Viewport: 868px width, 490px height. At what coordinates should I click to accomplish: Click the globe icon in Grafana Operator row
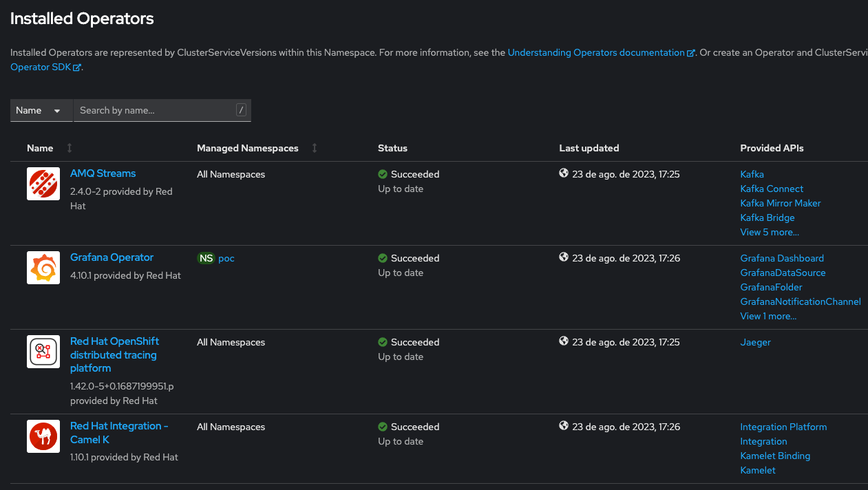(x=564, y=257)
